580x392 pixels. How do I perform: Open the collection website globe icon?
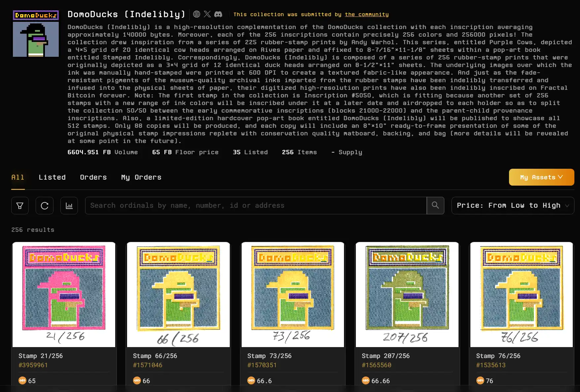click(x=196, y=14)
